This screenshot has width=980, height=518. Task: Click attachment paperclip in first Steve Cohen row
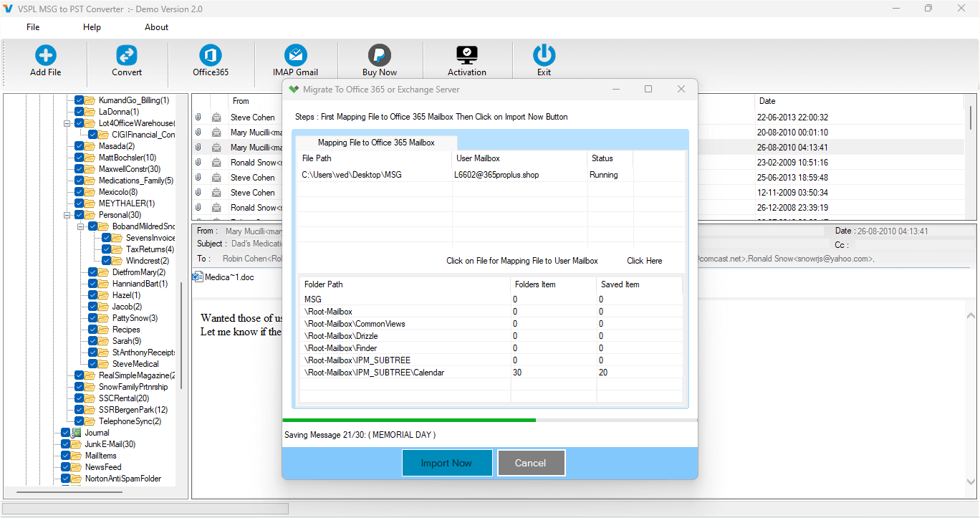(198, 117)
